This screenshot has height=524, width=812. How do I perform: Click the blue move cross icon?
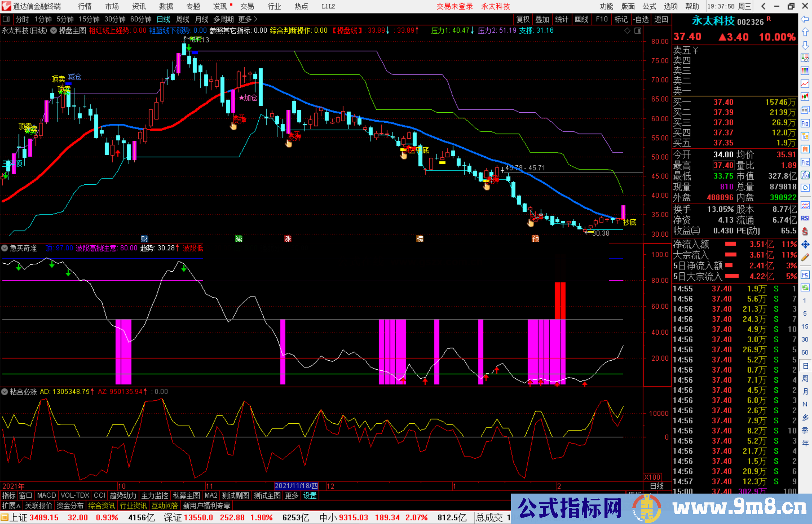(805, 244)
